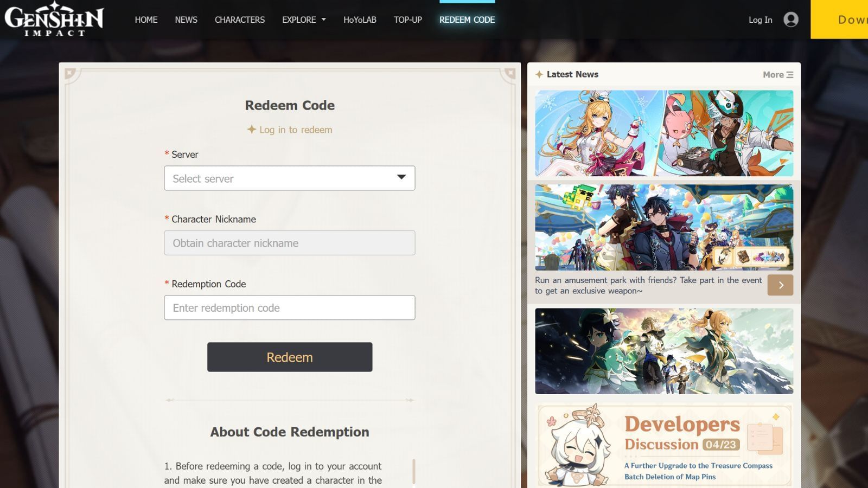Click the Select server dropdown arrow
The image size is (868, 488).
click(401, 177)
